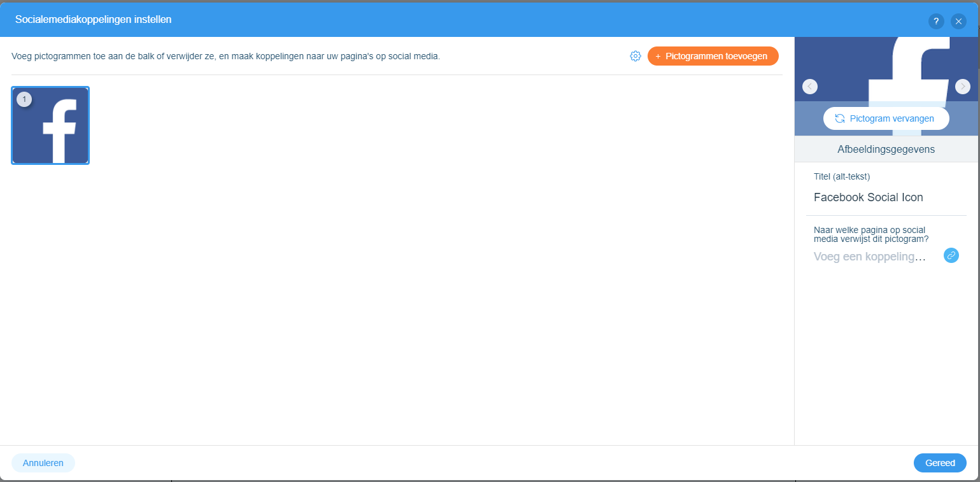The image size is (980, 482).
Task: Click Pictogrammen toevoegen button
Action: click(x=713, y=56)
